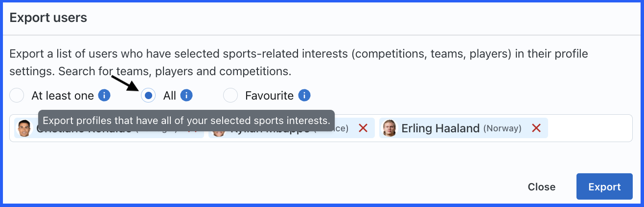Click the Favourite label text
The height and width of the screenshot is (207, 644).
269,96
